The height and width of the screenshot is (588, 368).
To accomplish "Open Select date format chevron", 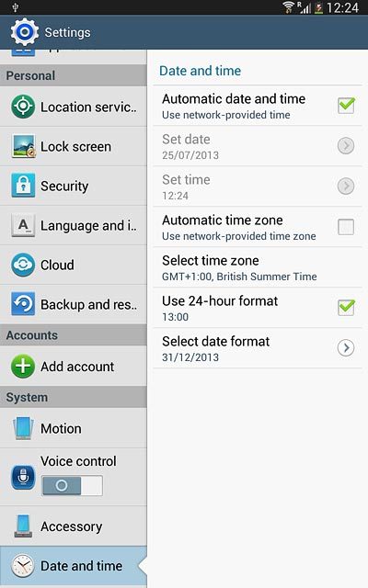I will point(346,348).
